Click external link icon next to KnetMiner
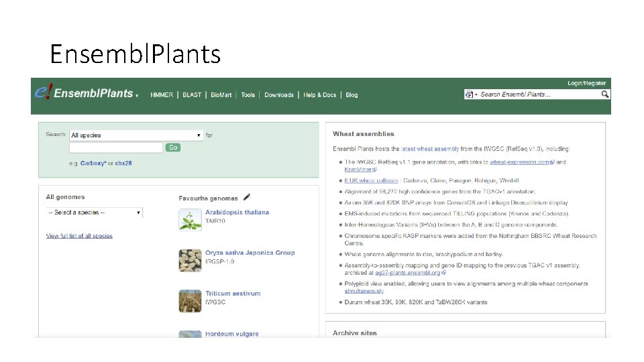This screenshot has height=362, width=644. pyautogui.click(x=374, y=170)
